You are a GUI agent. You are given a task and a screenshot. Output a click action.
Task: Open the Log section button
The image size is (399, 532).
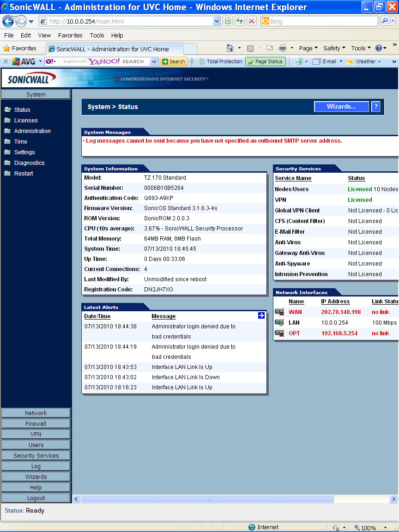click(x=36, y=466)
